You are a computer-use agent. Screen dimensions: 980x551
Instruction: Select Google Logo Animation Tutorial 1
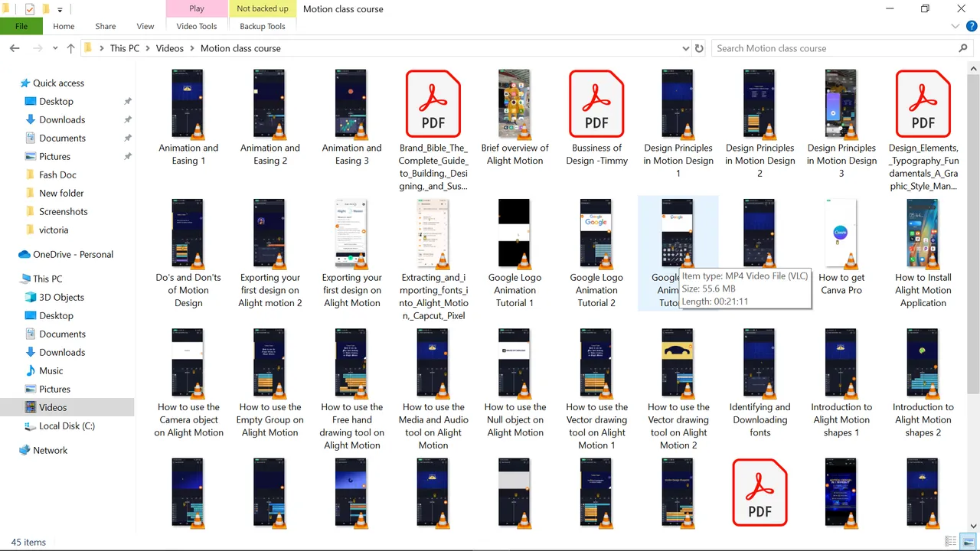[x=514, y=253]
